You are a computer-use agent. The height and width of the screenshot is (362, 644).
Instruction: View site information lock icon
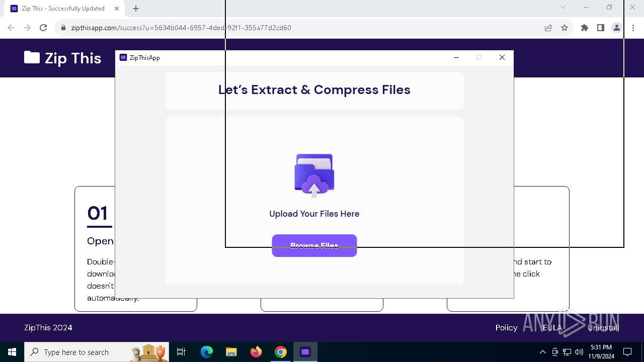(63, 28)
